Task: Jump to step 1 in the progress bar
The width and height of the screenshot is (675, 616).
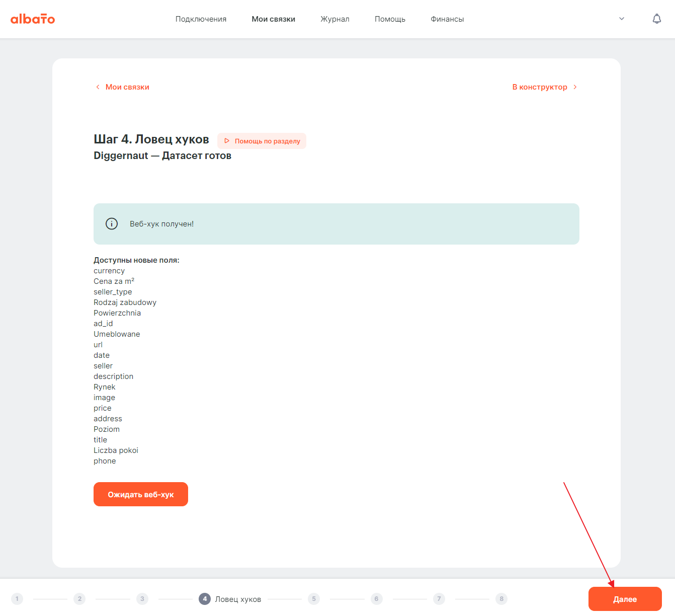Action: pyautogui.click(x=17, y=599)
